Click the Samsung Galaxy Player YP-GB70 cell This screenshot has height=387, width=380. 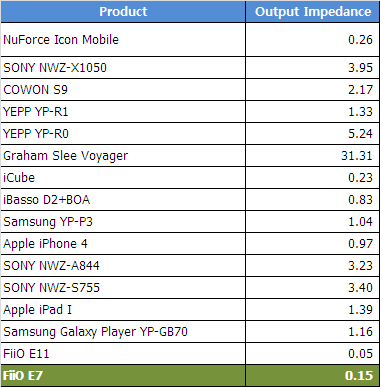(x=123, y=332)
